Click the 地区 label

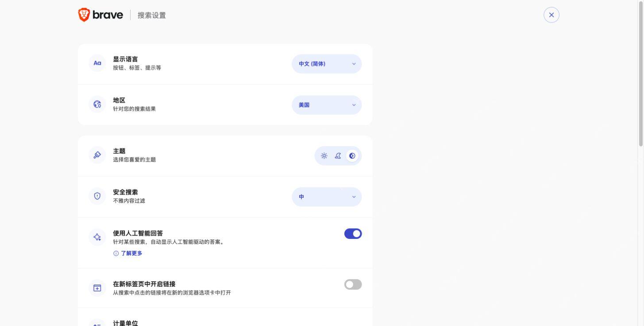(119, 100)
